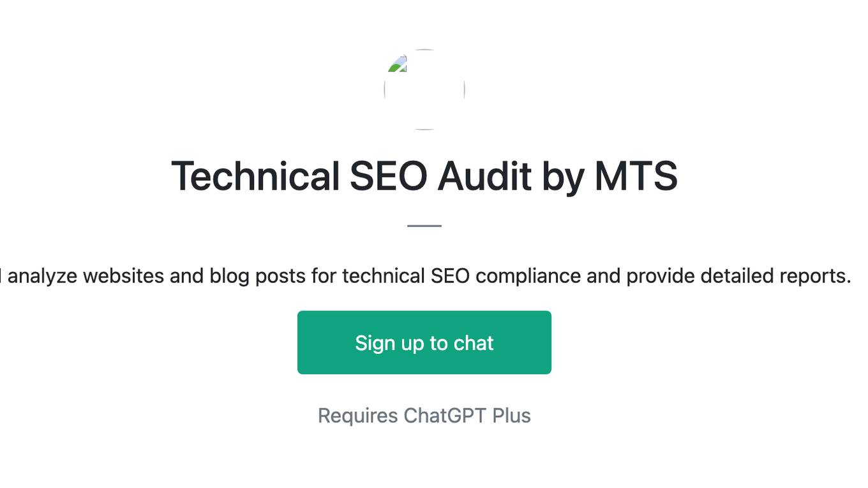Click the word Technical in the title
This screenshot has height=488, width=868.
(255, 176)
